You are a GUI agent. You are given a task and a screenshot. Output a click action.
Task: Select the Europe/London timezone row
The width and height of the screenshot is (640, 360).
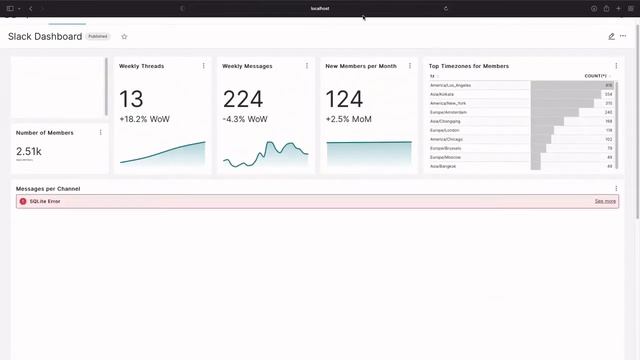(521, 130)
